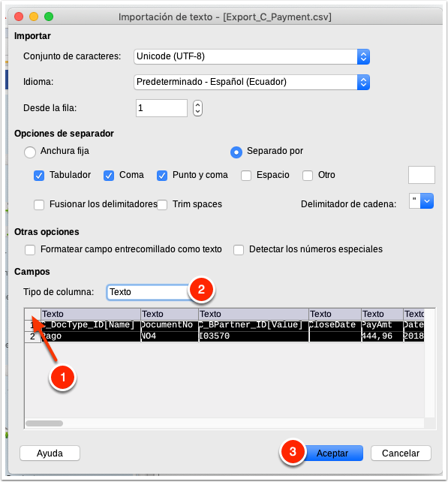Screen dimensions: 448x482
Task: Toggle the Punto y coma checkbox
Action: coord(162,176)
